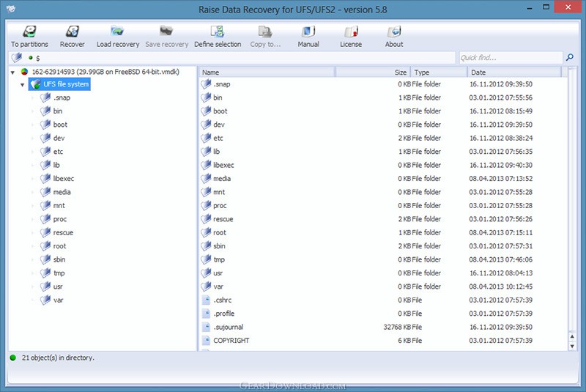Select the .sujournal file row
This screenshot has width=586, height=392.
(x=228, y=327)
